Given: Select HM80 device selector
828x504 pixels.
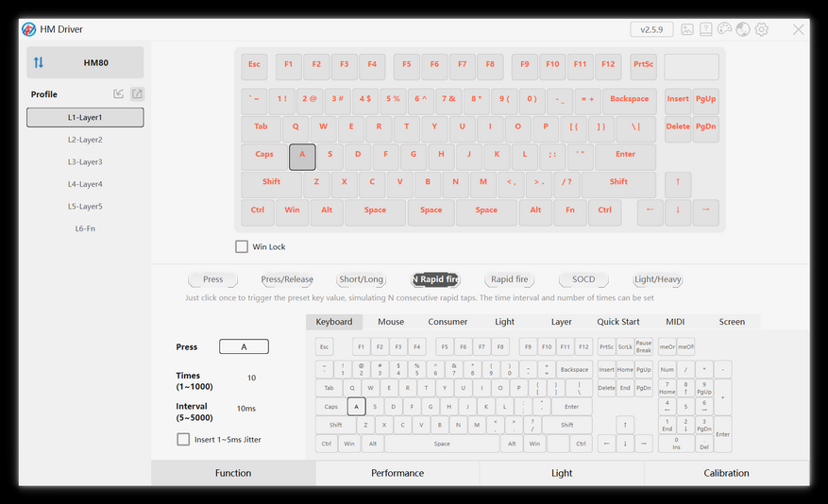Looking at the screenshot, I should [x=85, y=63].
